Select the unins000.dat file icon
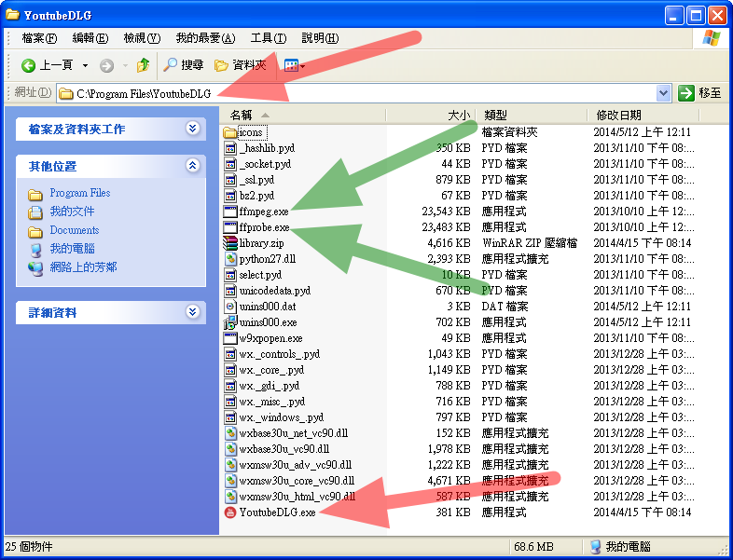The height and width of the screenshot is (560, 733). [x=230, y=307]
